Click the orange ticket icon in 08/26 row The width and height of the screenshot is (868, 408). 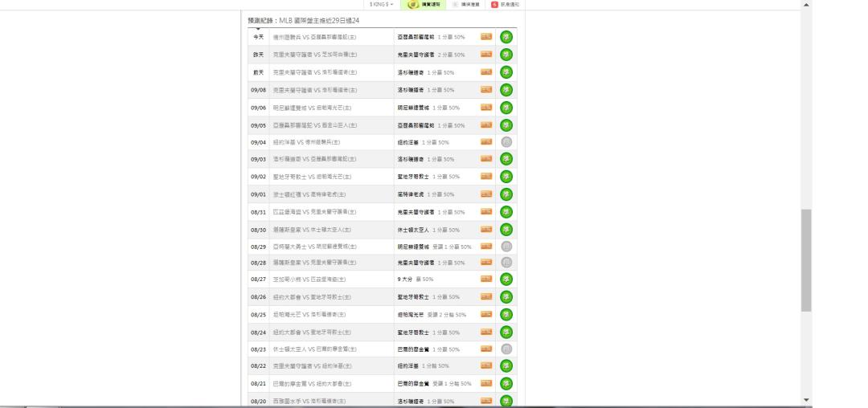486,296
